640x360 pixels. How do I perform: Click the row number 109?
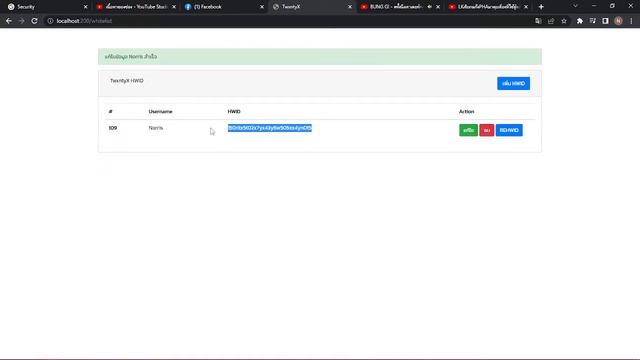(113, 128)
